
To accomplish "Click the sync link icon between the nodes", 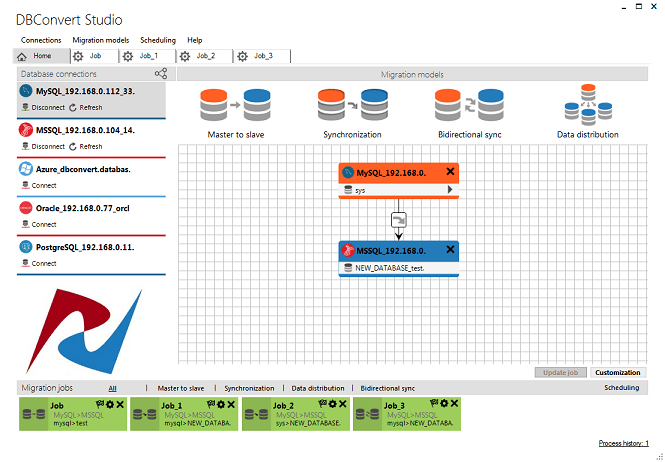I will point(399,220).
